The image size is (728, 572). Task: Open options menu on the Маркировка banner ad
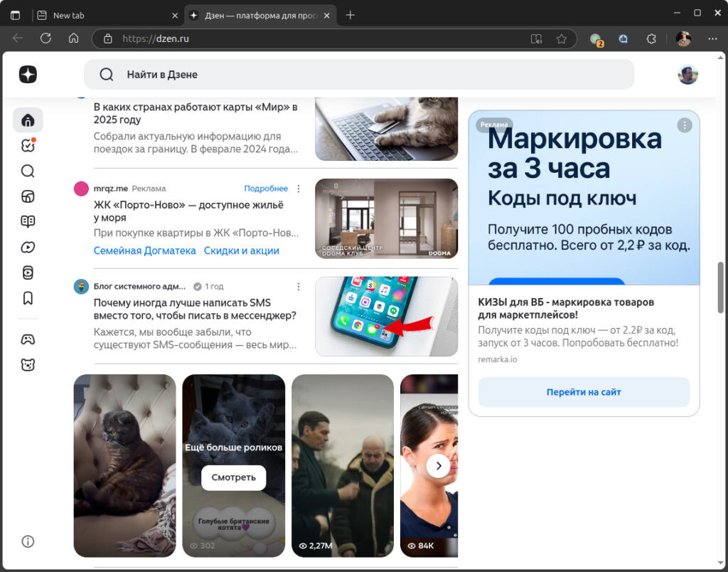[x=685, y=125]
